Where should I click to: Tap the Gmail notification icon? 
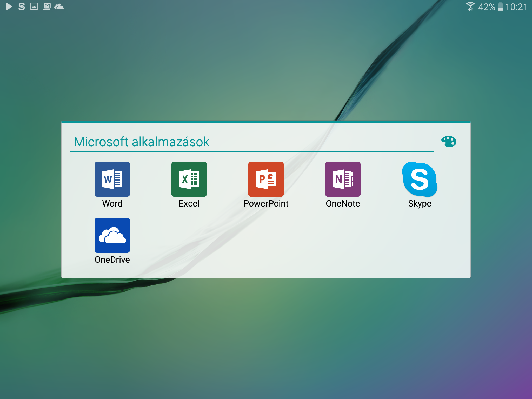click(x=46, y=6)
